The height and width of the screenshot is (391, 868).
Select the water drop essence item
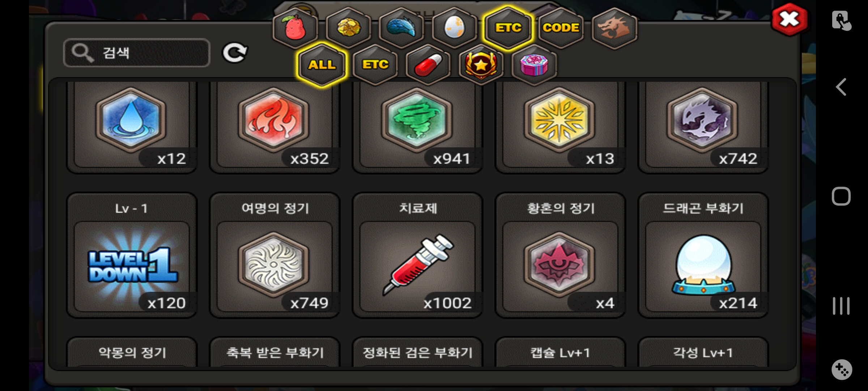tap(132, 125)
